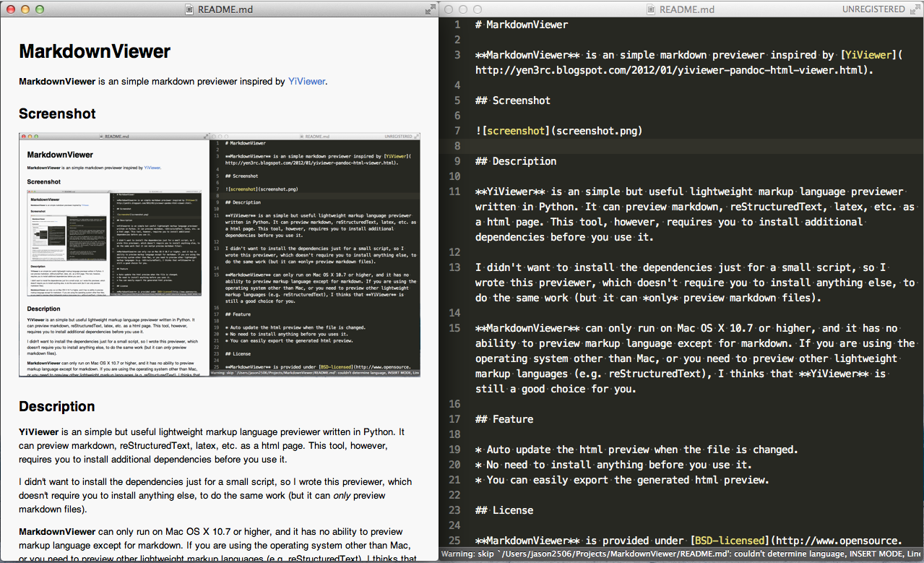Screen dimensions: 924x563
Task: Zoom the MarkdownViewer window with the green button
Action: coord(40,9)
